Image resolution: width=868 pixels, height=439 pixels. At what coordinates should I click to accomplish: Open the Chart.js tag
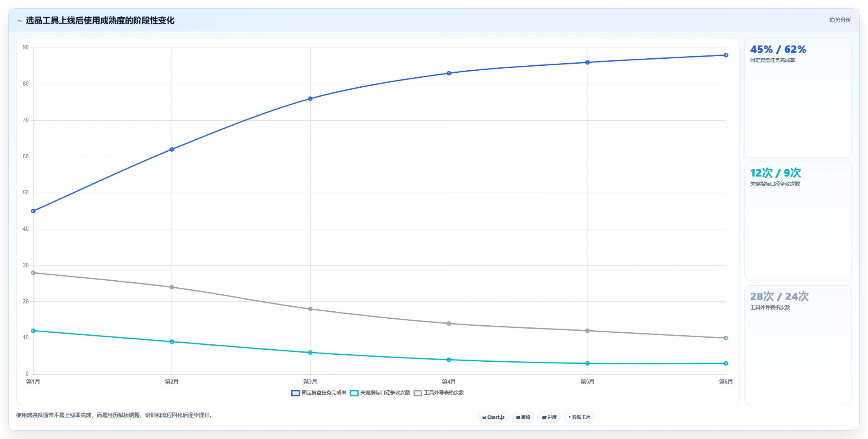click(493, 417)
